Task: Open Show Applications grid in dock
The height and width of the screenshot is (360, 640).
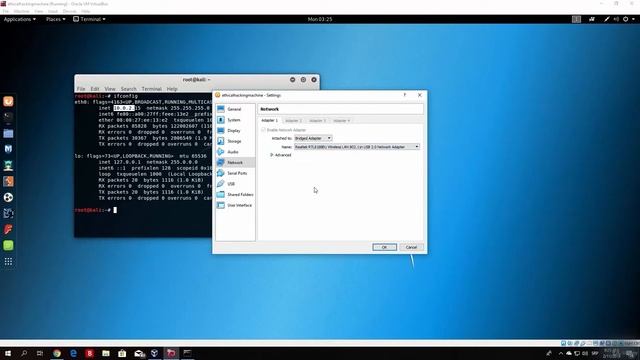Action: click(x=8, y=262)
